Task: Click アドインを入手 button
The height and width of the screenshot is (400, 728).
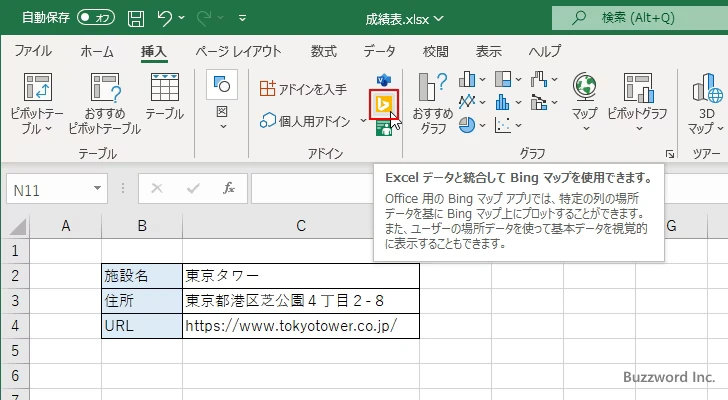Action: pos(303,89)
